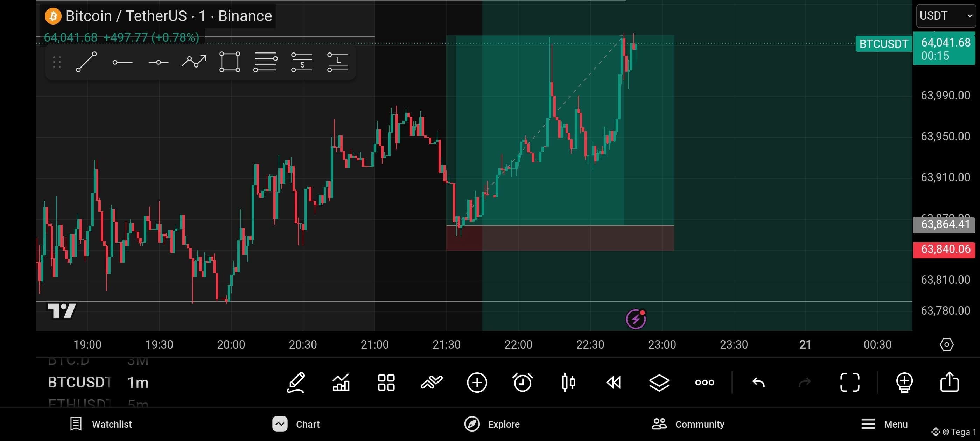980x441 pixels.
Task: Select the horizontal ray tool
Action: [x=122, y=62]
